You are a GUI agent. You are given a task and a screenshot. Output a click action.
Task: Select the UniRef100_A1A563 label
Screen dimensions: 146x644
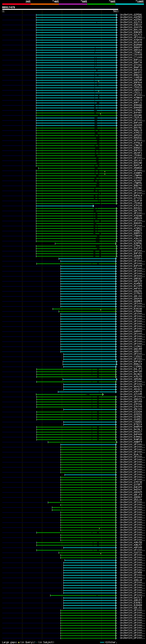pyautogui.click(x=131, y=284)
